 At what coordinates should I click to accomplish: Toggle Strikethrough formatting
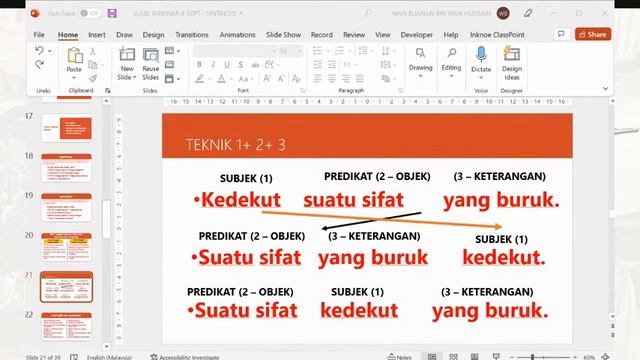coord(255,64)
